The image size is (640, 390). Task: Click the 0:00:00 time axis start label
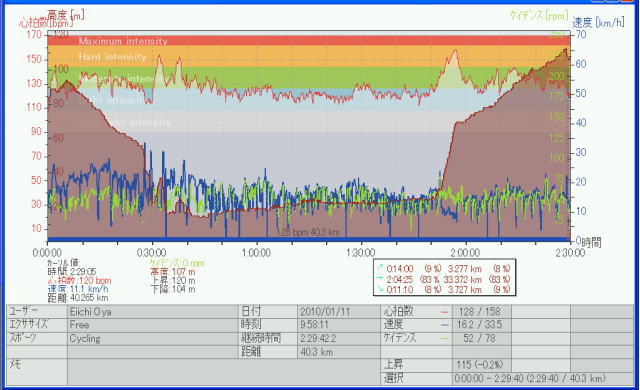point(47,253)
